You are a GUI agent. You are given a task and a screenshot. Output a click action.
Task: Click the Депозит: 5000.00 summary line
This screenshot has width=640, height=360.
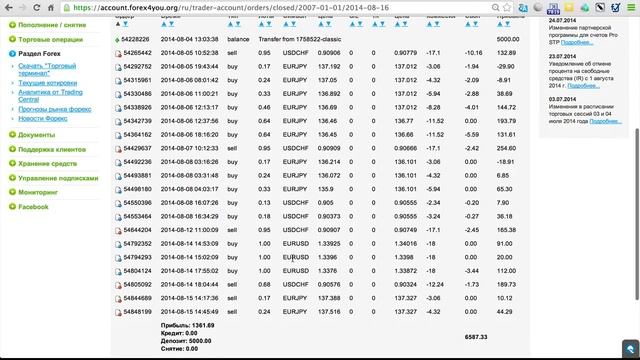click(x=186, y=341)
